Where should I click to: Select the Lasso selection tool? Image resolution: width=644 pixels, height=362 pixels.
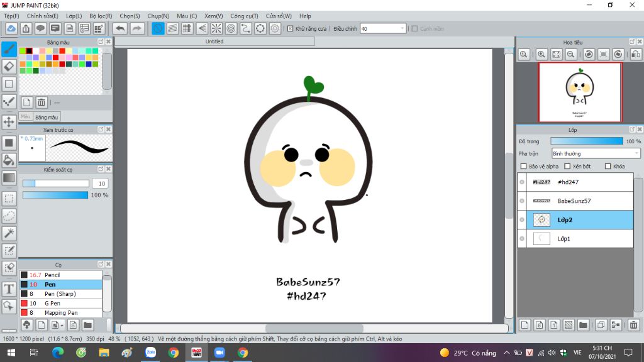click(x=9, y=216)
